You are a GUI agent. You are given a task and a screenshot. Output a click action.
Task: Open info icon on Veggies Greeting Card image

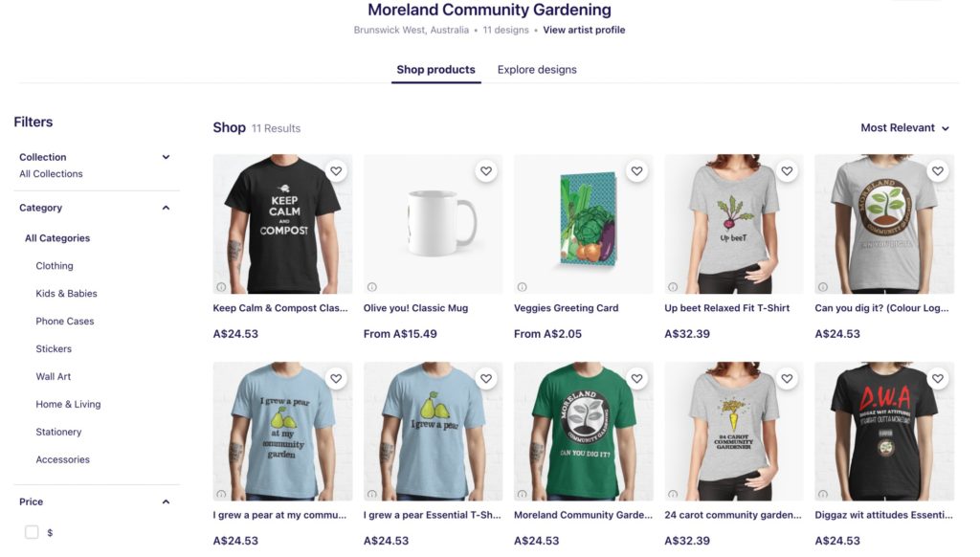[522, 287]
